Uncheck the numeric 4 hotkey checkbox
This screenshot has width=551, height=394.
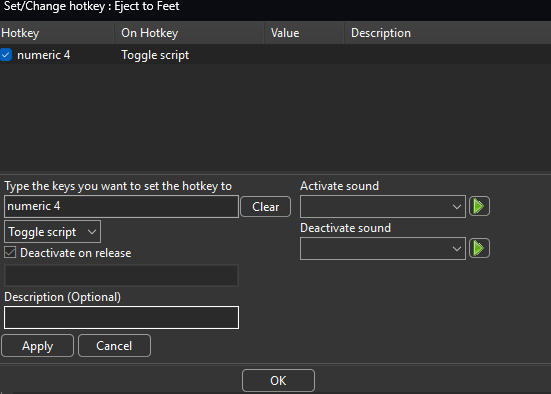6,55
